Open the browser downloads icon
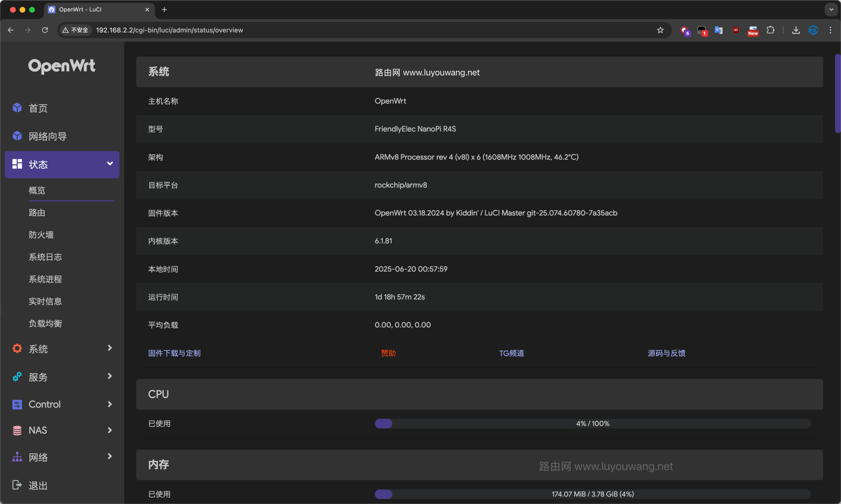This screenshot has height=504, width=841. click(x=796, y=30)
